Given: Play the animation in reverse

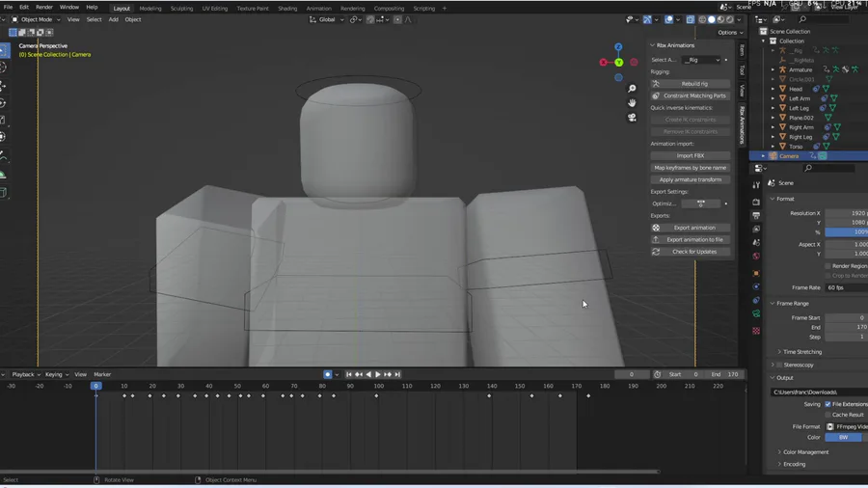Looking at the screenshot, I should click(x=368, y=374).
